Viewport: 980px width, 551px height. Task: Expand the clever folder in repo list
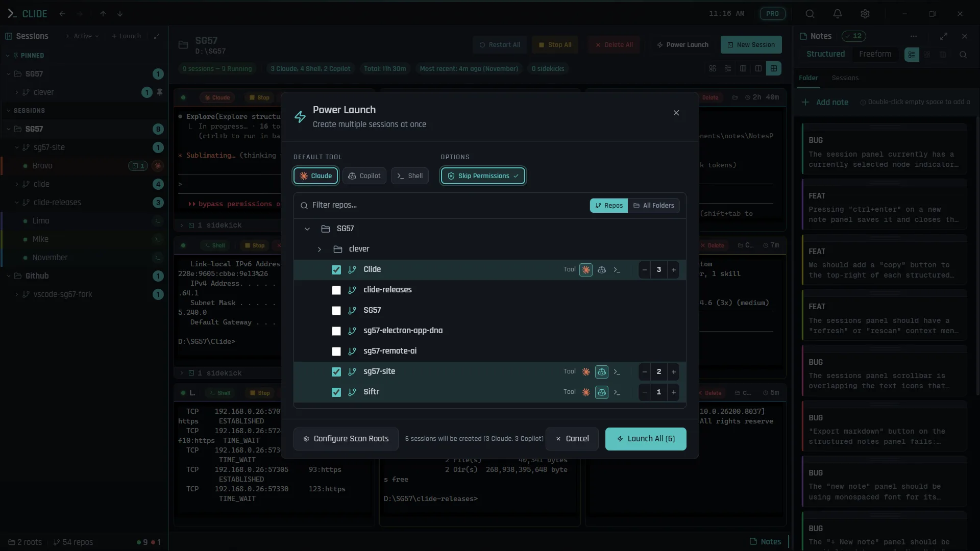pyautogui.click(x=320, y=249)
